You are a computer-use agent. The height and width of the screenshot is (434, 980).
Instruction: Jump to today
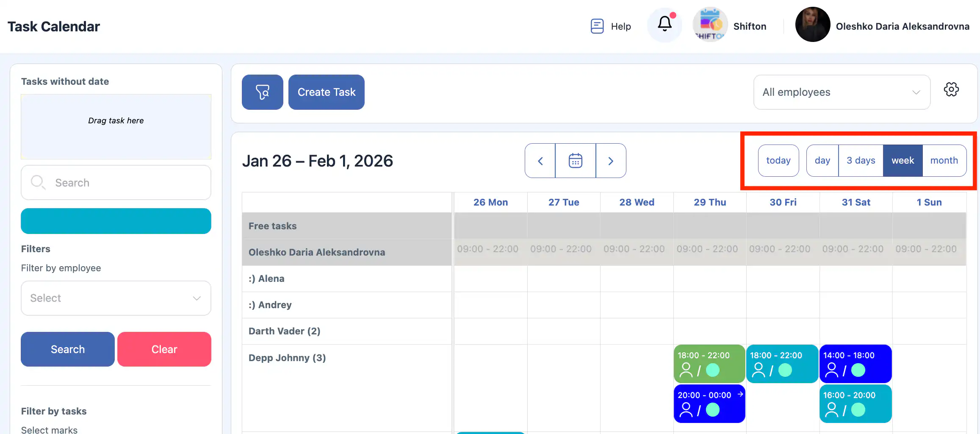(x=778, y=161)
